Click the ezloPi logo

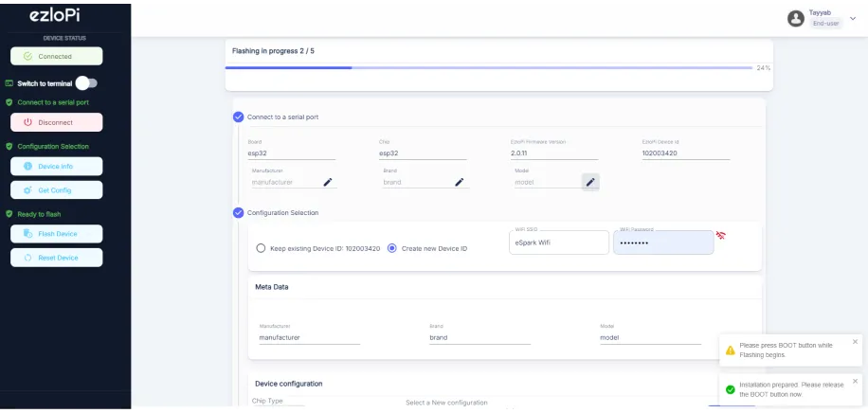pyautogui.click(x=54, y=15)
